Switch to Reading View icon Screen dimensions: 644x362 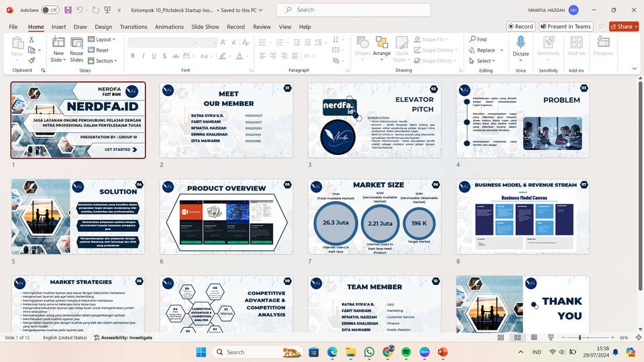tap(534, 337)
